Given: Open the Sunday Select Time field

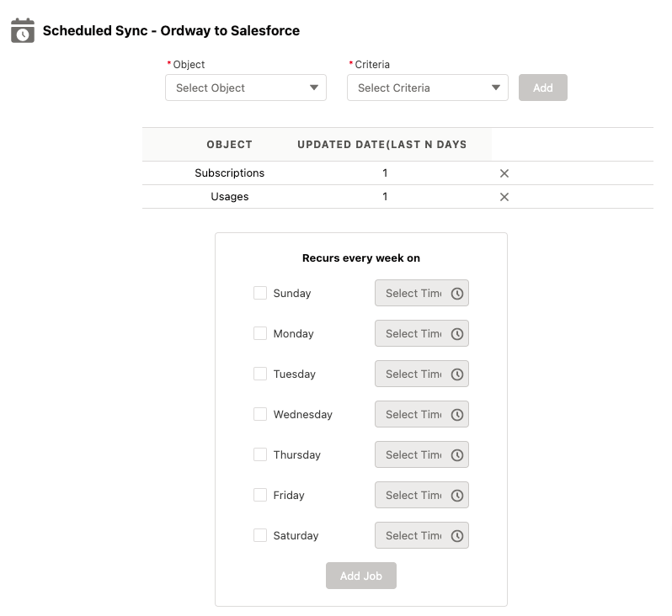Looking at the screenshot, I should click(x=422, y=293).
